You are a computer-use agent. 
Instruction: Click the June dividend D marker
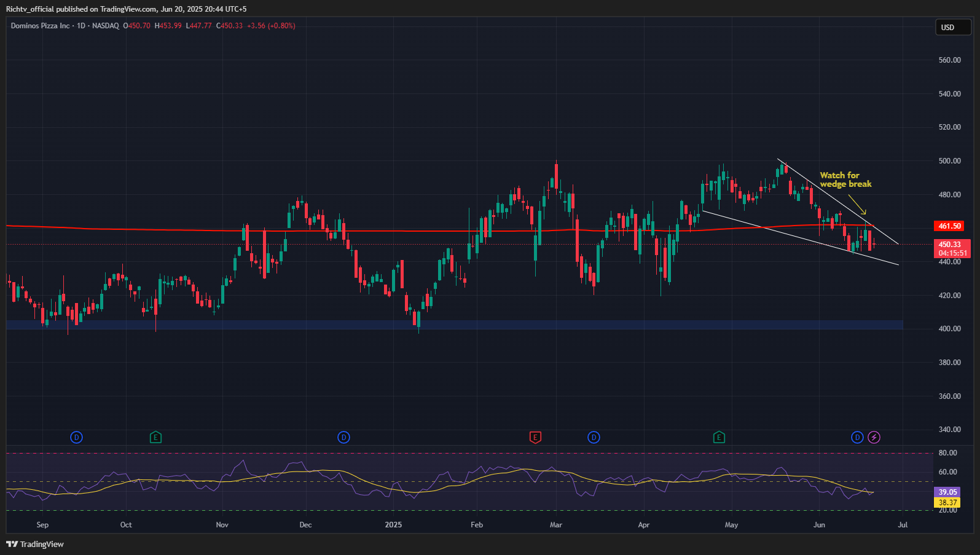[x=857, y=438]
